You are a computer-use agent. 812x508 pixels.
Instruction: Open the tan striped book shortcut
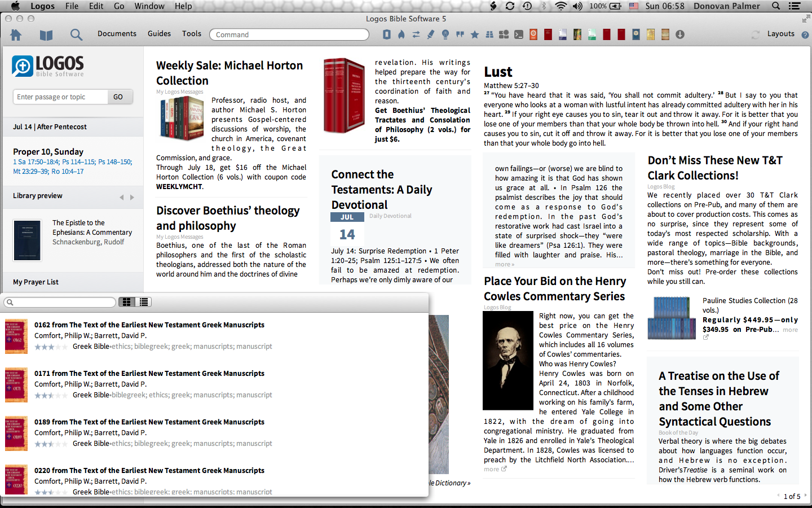coord(665,34)
